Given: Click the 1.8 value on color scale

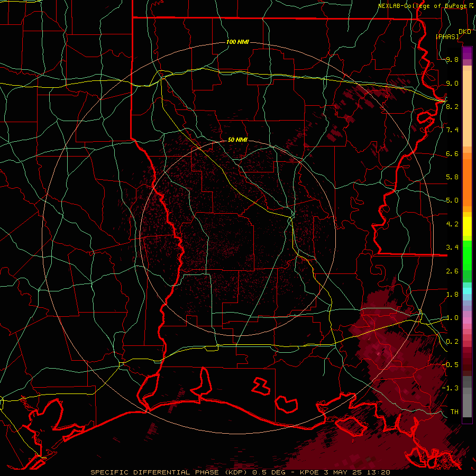Looking at the screenshot, I should tap(452, 295).
